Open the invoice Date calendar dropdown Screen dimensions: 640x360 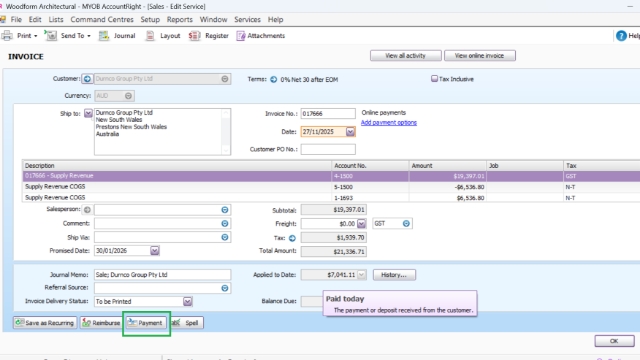click(x=350, y=132)
